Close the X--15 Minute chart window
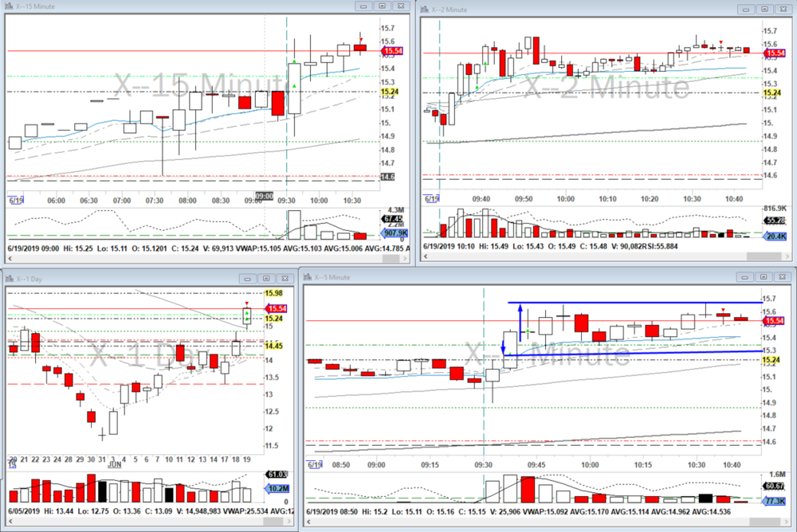797x532 pixels. point(401,7)
